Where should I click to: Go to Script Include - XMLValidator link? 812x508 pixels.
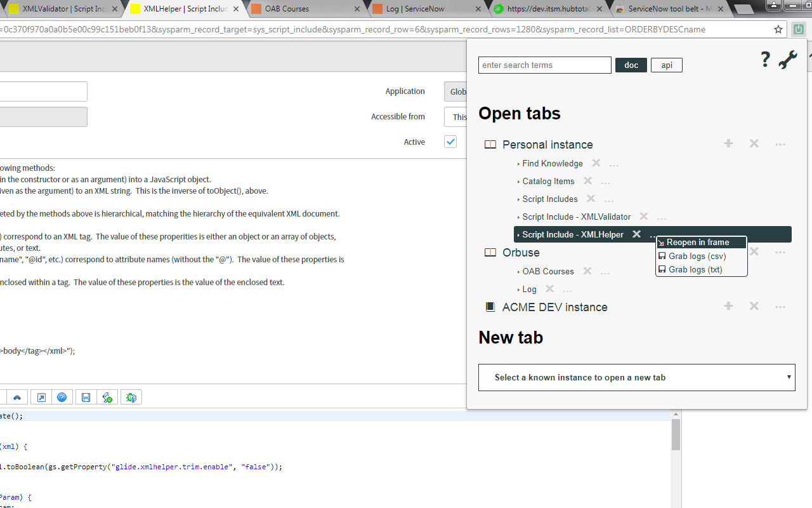tap(577, 217)
